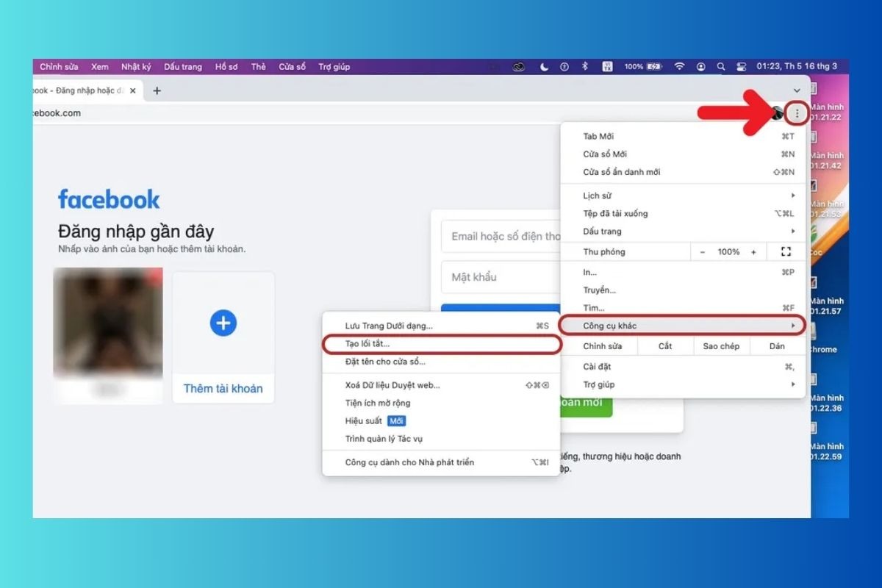The width and height of the screenshot is (882, 588).
Task: Open the tab search chevron in tab strip
Action: point(797,90)
